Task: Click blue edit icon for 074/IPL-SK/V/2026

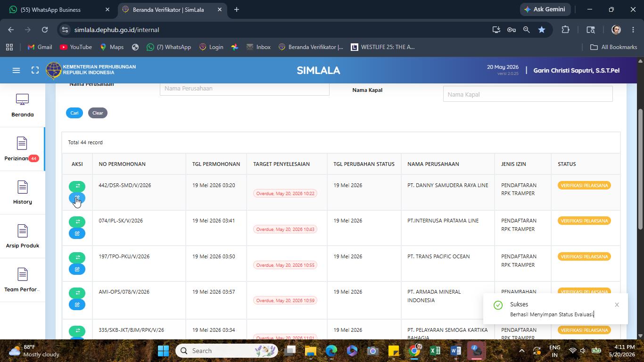Action: click(77, 233)
